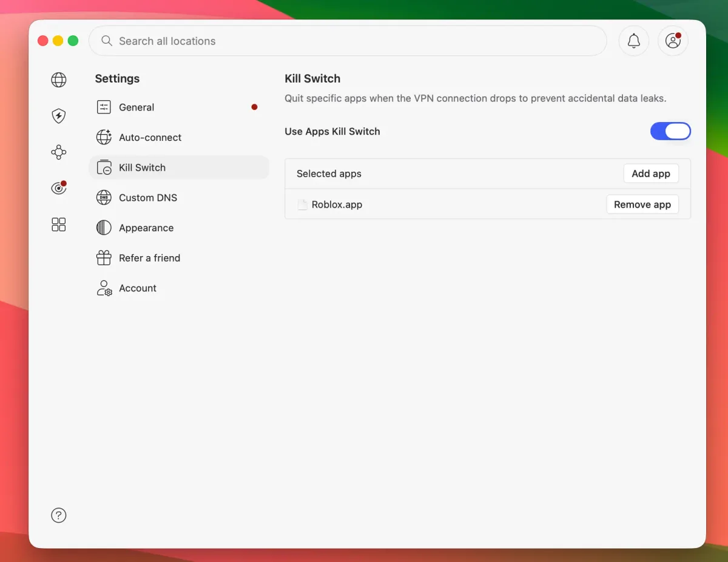Click the Appearance half-circle icon
Image resolution: width=728 pixels, height=562 pixels.
[104, 228]
